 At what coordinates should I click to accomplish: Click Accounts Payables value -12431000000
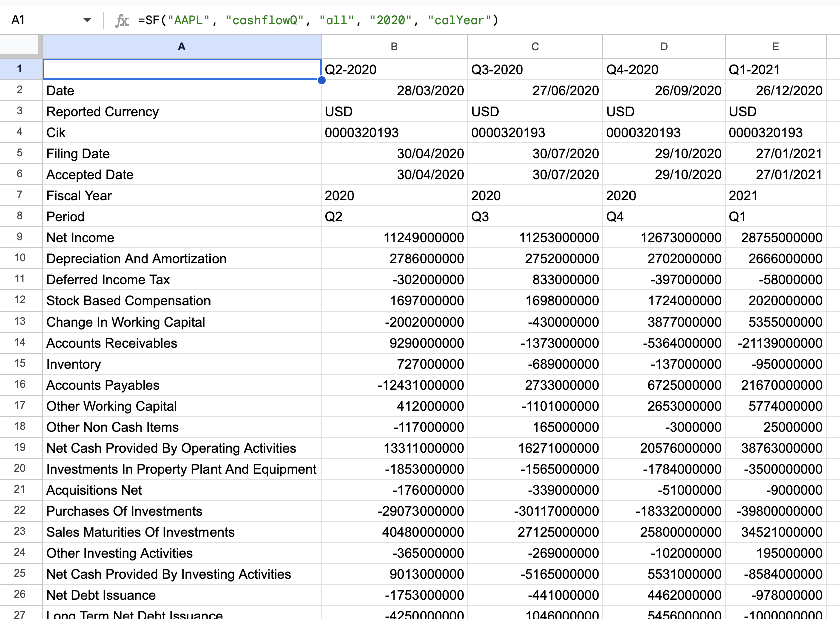point(394,385)
